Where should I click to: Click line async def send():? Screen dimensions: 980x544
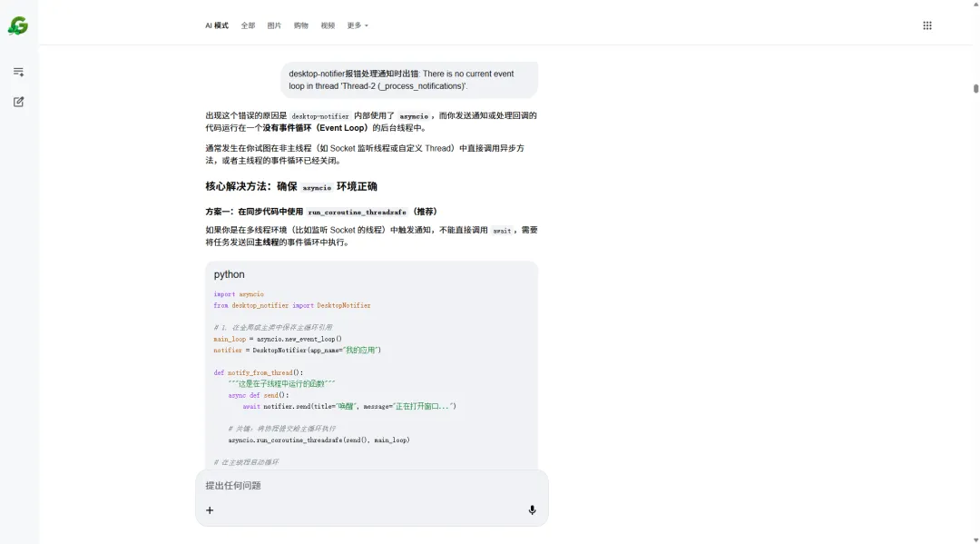258,395
